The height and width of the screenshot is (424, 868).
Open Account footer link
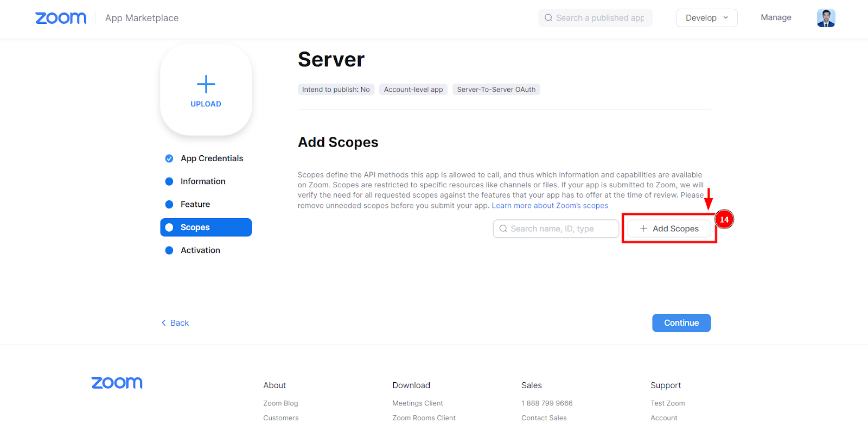[664, 417]
